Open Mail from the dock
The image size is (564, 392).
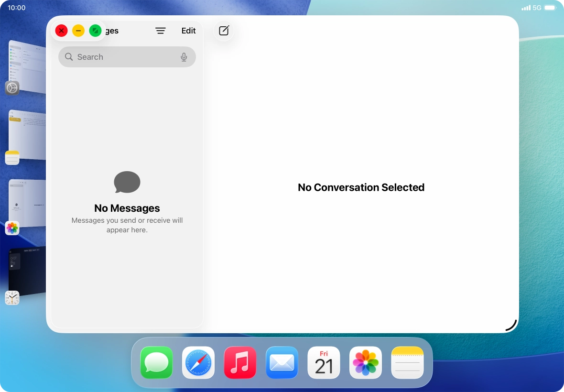pyautogui.click(x=282, y=362)
